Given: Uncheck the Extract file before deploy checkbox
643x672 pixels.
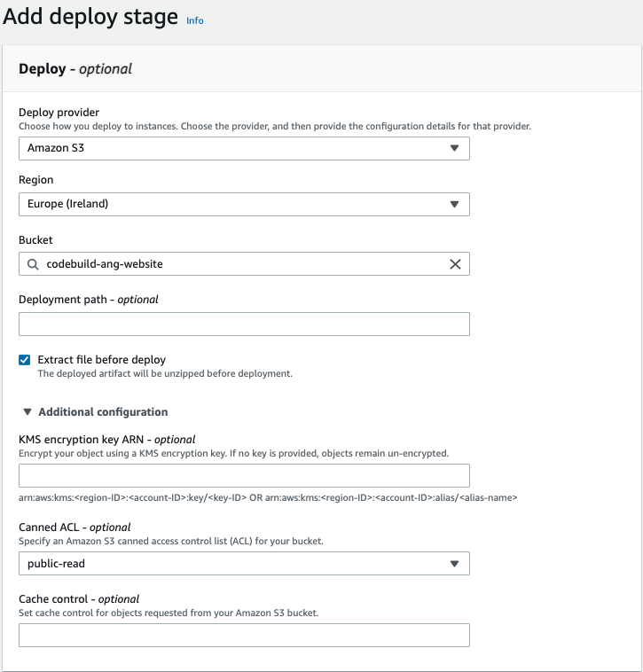Looking at the screenshot, I should click(x=25, y=360).
